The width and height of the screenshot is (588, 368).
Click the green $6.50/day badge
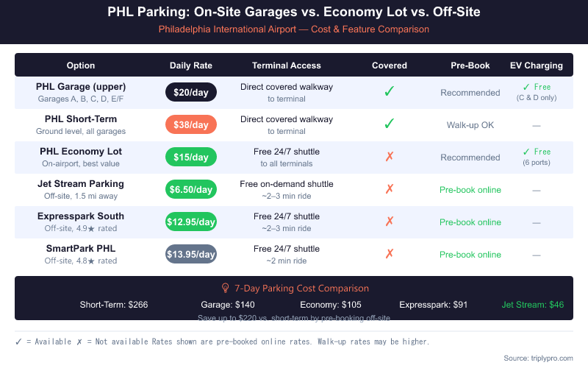point(191,189)
